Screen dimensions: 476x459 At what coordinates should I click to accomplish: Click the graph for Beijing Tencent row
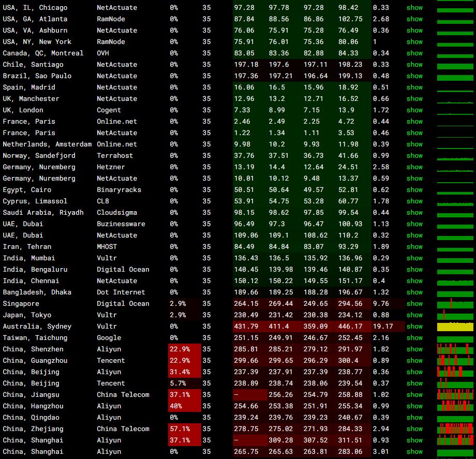click(x=455, y=383)
